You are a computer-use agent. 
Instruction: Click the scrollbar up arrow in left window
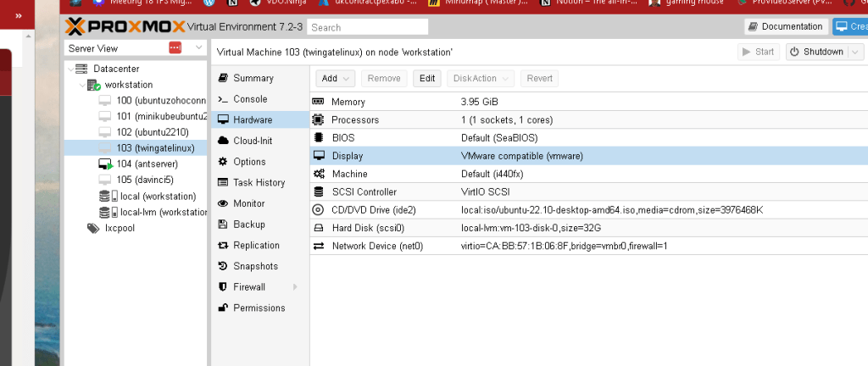(x=29, y=36)
